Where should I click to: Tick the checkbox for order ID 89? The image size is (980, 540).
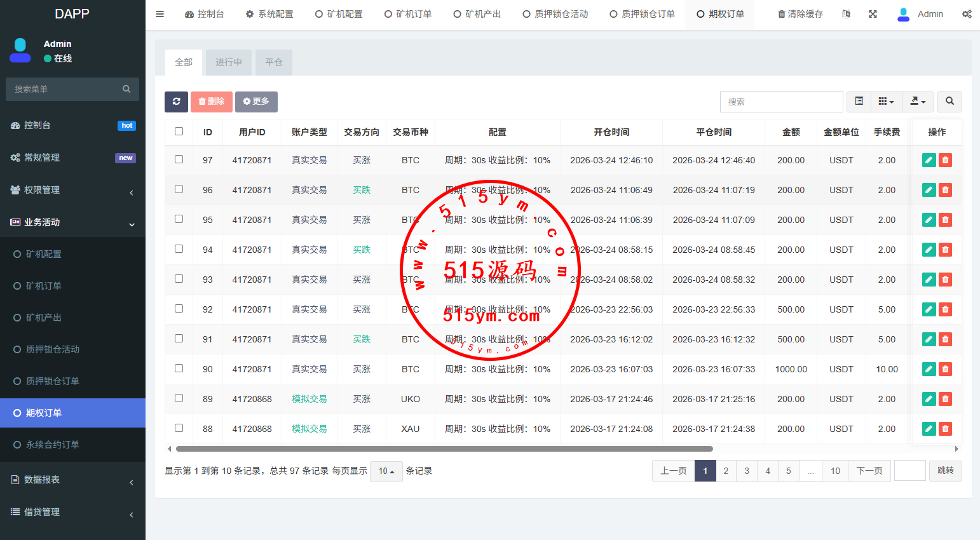pyautogui.click(x=179, y=398)
